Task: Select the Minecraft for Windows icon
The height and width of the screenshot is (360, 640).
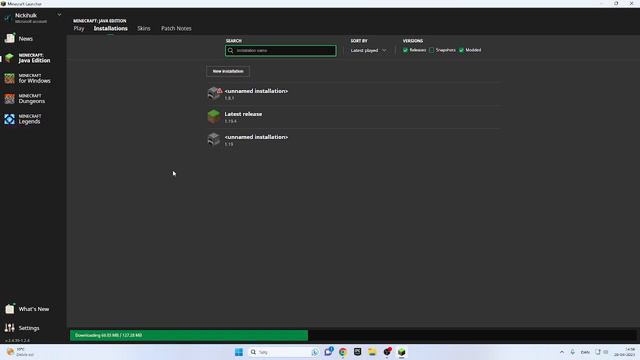Action: pos(9,78)
